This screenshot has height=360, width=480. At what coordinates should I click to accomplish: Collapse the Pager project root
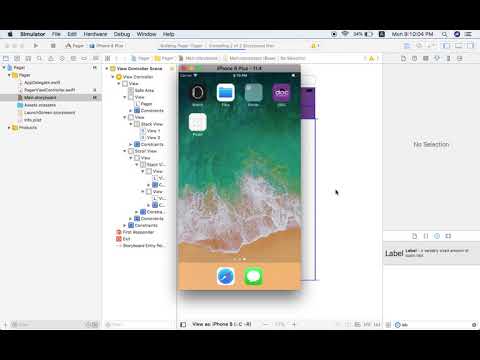4,68
